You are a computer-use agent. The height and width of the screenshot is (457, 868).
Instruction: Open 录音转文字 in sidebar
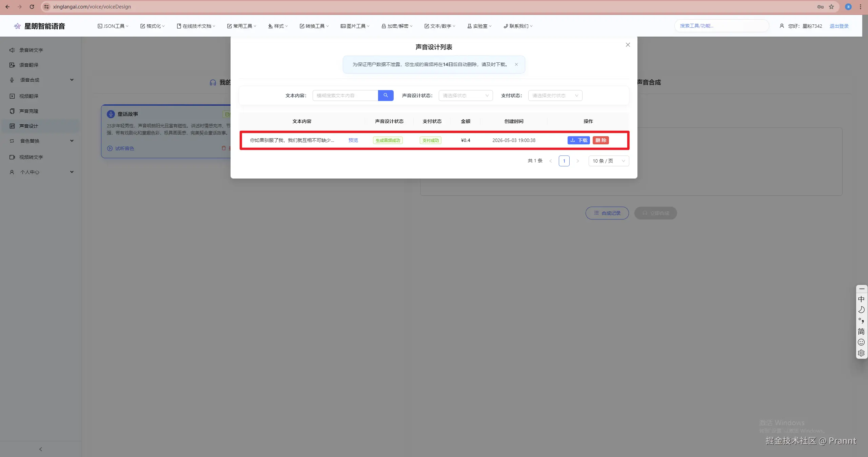41,50
